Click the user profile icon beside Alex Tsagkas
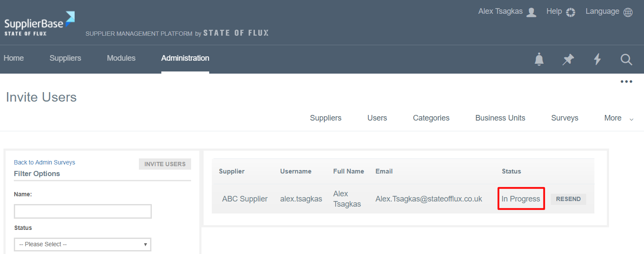The width and height of the screenshot is (644, 254). [x=531, y=12]
